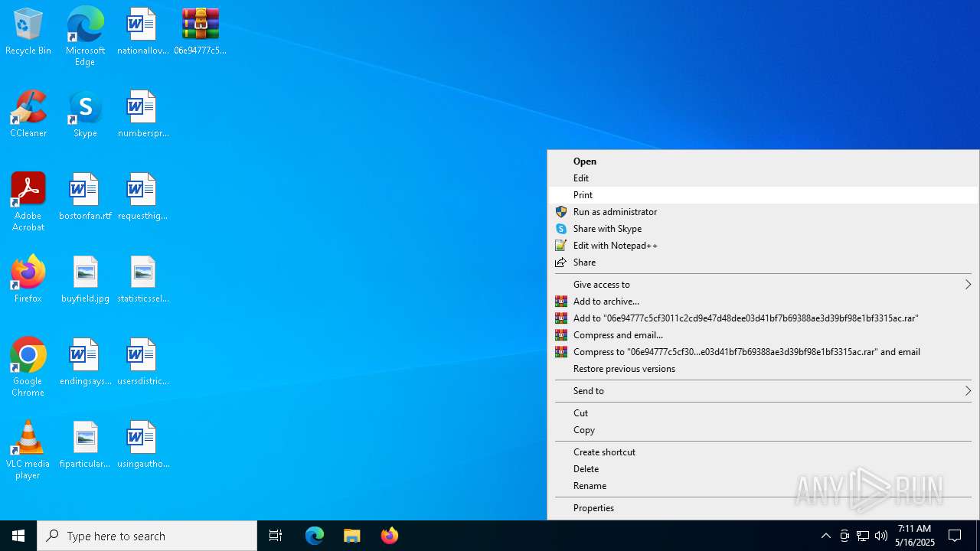
Task: Select the Skype desktop shortcut
Action: [85, 115]
